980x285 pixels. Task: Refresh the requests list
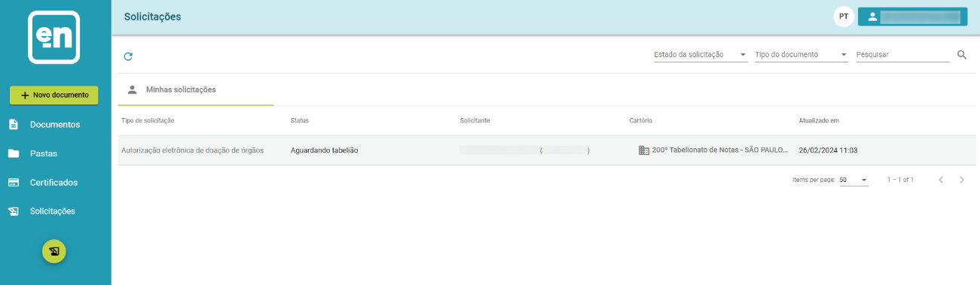tap(128, 56)
